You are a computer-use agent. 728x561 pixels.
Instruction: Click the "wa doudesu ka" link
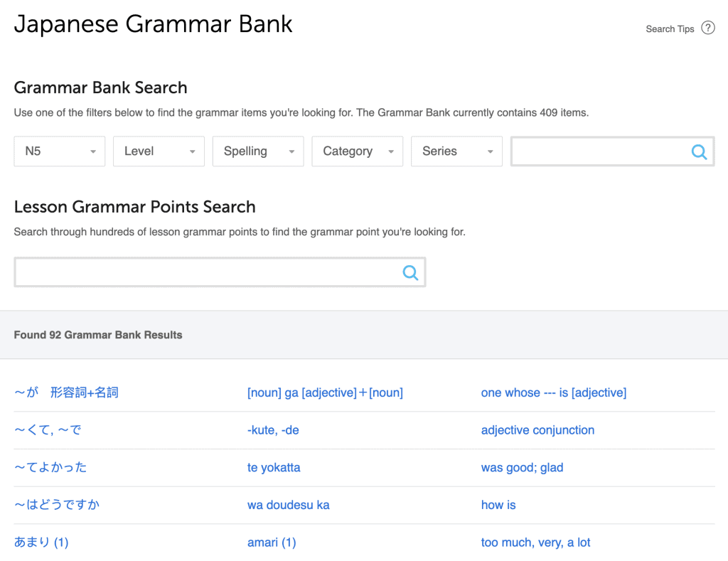(x=288, y=506)
